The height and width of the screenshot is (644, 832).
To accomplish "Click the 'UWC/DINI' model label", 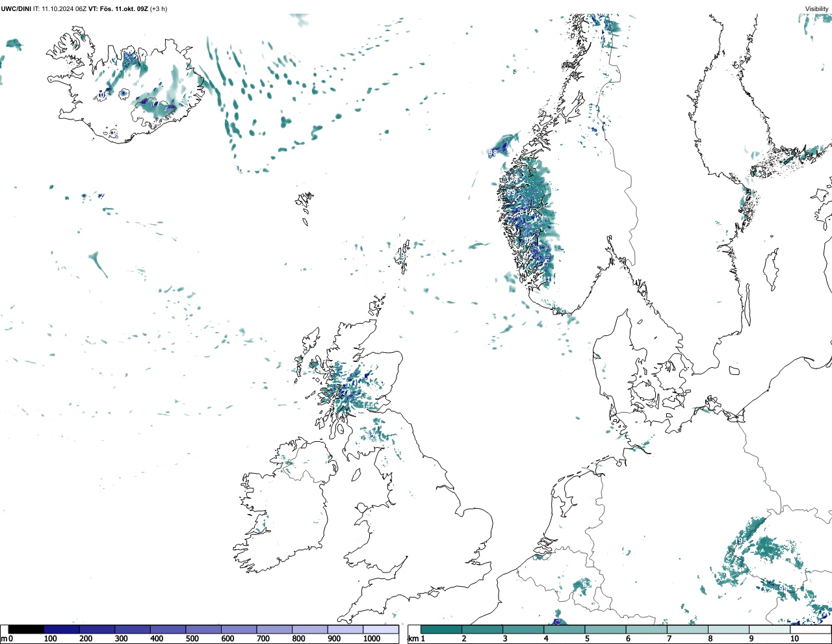I will point(16,9).
